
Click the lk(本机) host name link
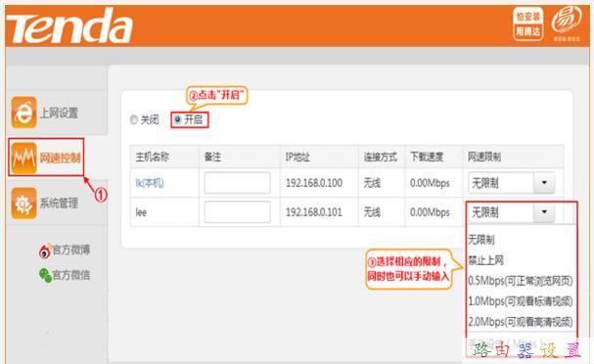150,183
